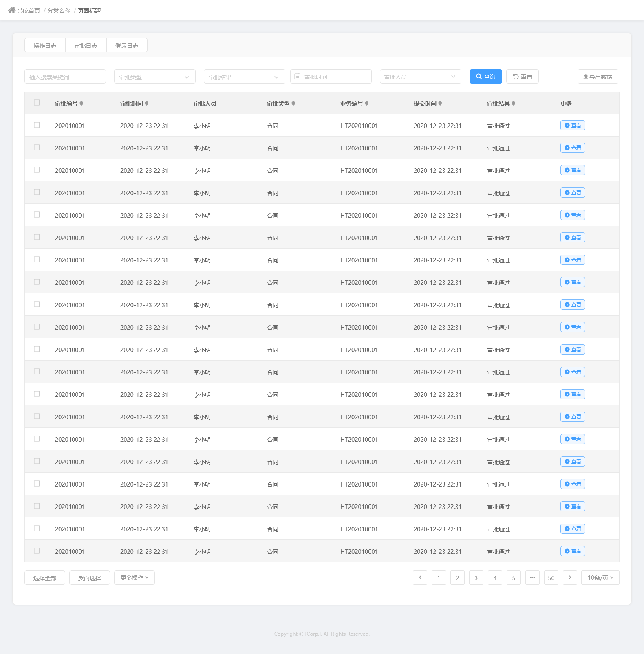Viewport: 644px width, 654px height.
Task: Click the blue 查询 search button
Action: [486, 77]
